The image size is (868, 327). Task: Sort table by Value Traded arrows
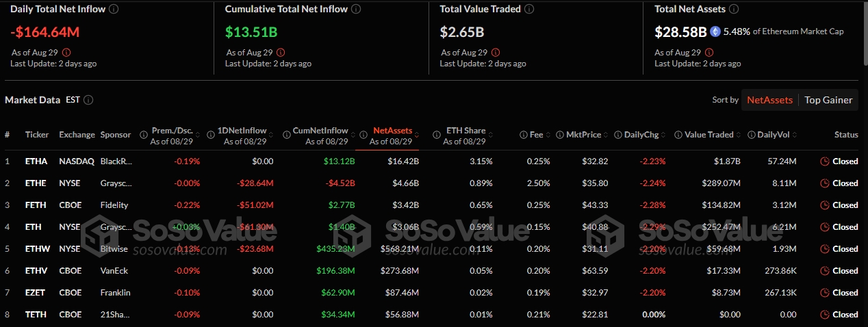[737, 135]
